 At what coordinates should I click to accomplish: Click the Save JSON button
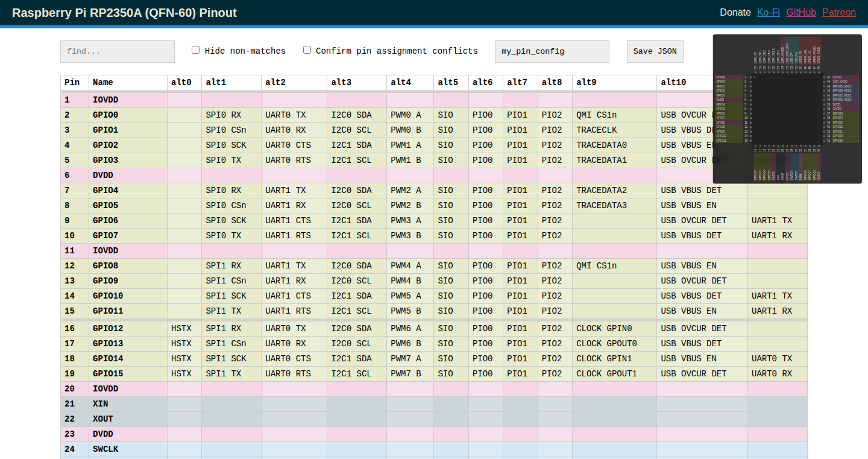point(655,51)
